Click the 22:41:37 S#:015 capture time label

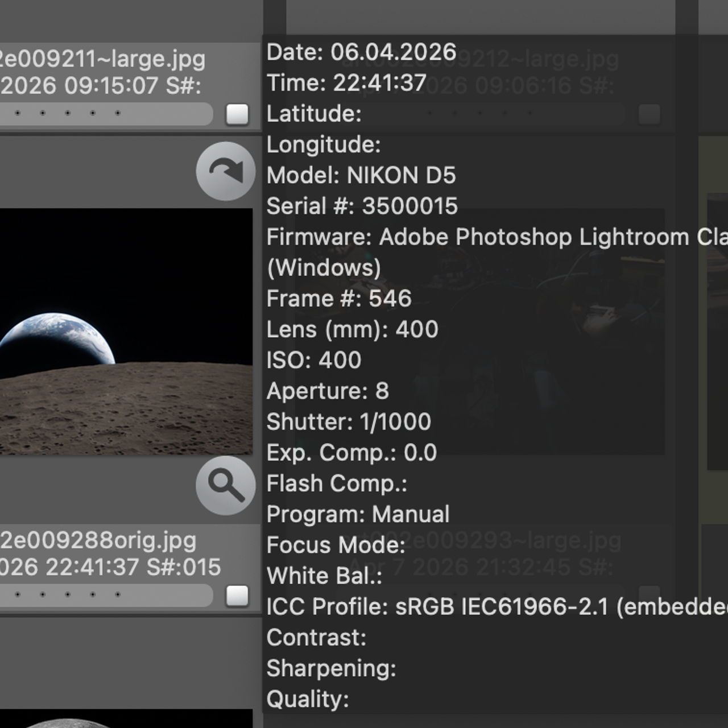(x=110, y=567)
